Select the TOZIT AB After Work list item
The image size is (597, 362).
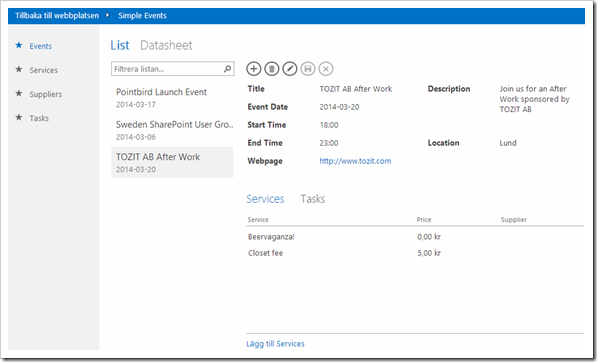(172, 163)
